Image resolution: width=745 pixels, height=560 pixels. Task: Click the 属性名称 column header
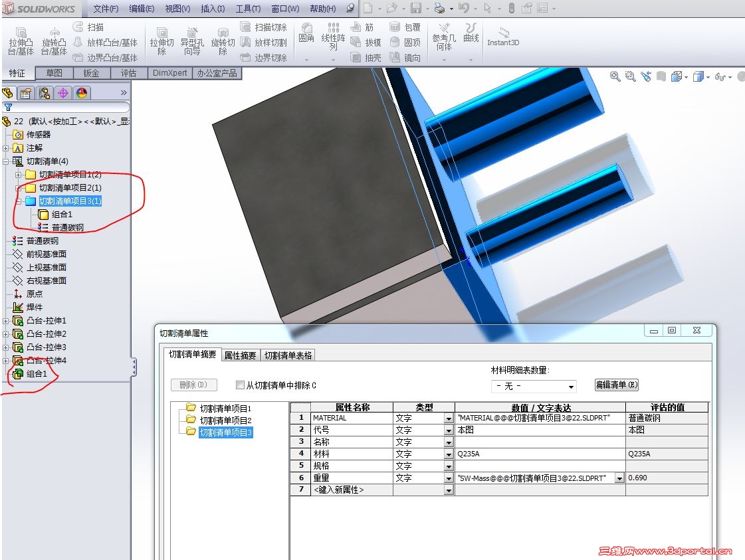pyautogui.click(x=352, y=407)
